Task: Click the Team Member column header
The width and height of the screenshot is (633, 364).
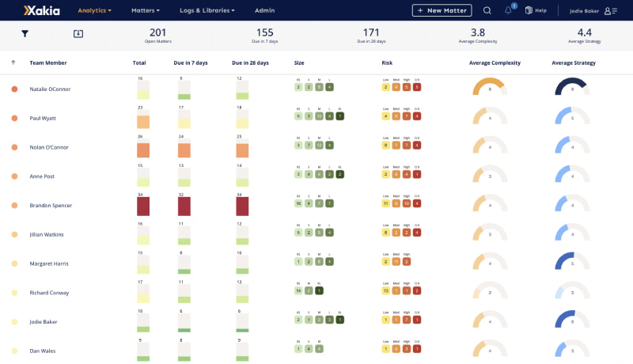Action: 48,63
